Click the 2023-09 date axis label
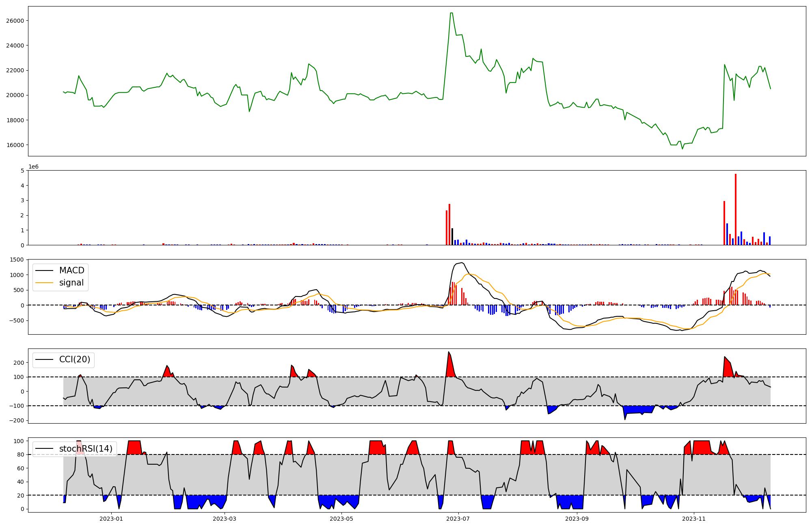This screenshot has width=812, height=528. point(577,519)
